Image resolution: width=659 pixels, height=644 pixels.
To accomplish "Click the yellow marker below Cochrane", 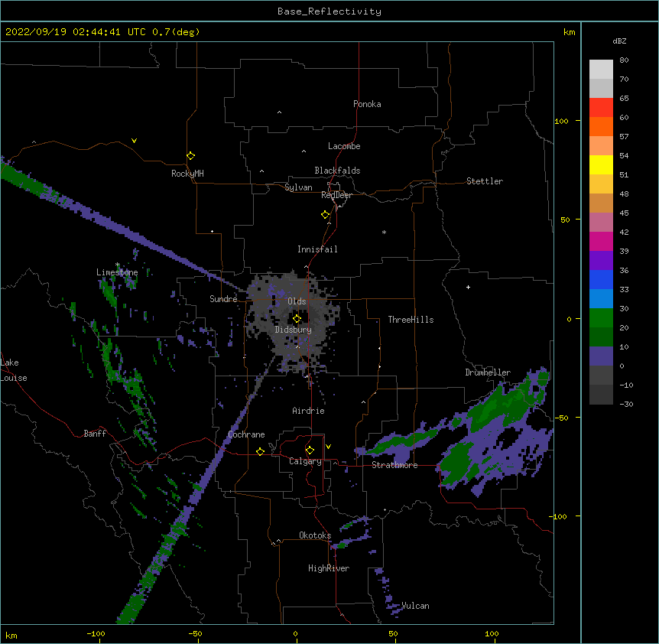I will coord(260,451).
